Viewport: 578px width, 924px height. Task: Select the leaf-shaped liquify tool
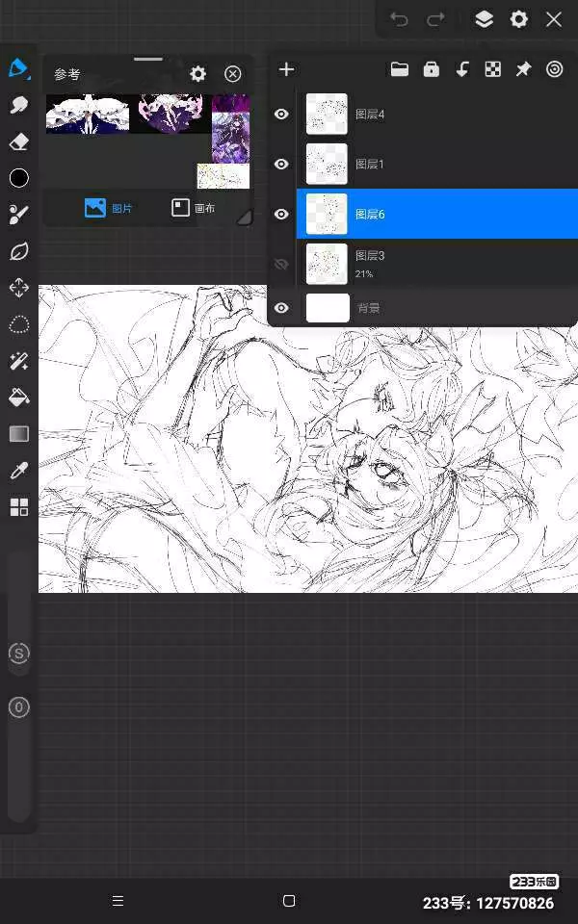pyautogui.click(x=19, y=251)
